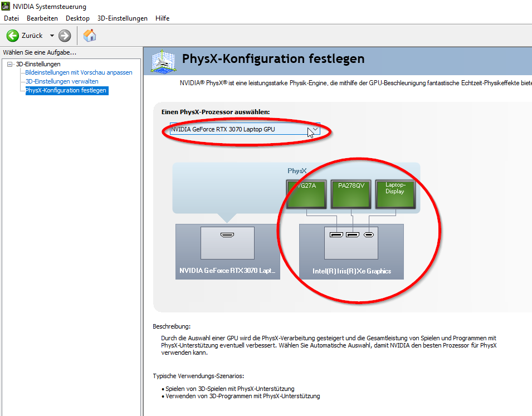
Task: Select the 3D-Einstellungen tree root
Action: click(x=38, y=64)
